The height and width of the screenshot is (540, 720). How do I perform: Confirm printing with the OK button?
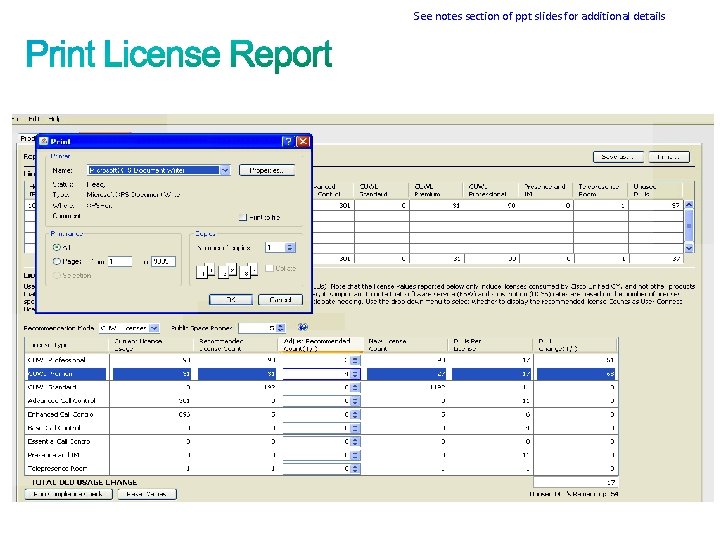(231, 300)
